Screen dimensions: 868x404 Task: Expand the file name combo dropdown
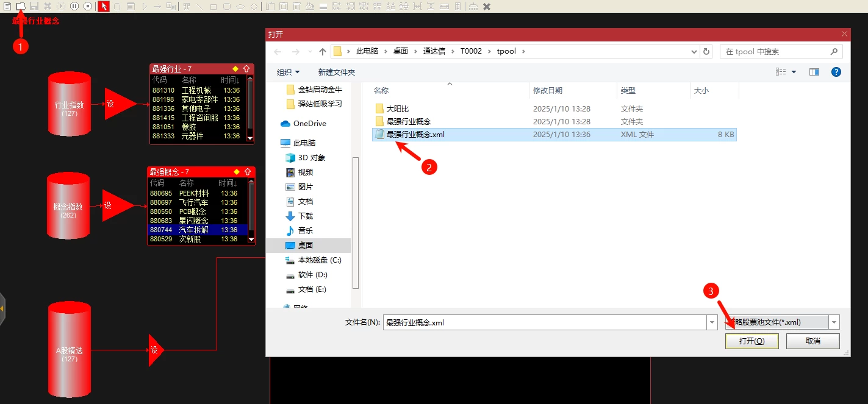[712, 322]
